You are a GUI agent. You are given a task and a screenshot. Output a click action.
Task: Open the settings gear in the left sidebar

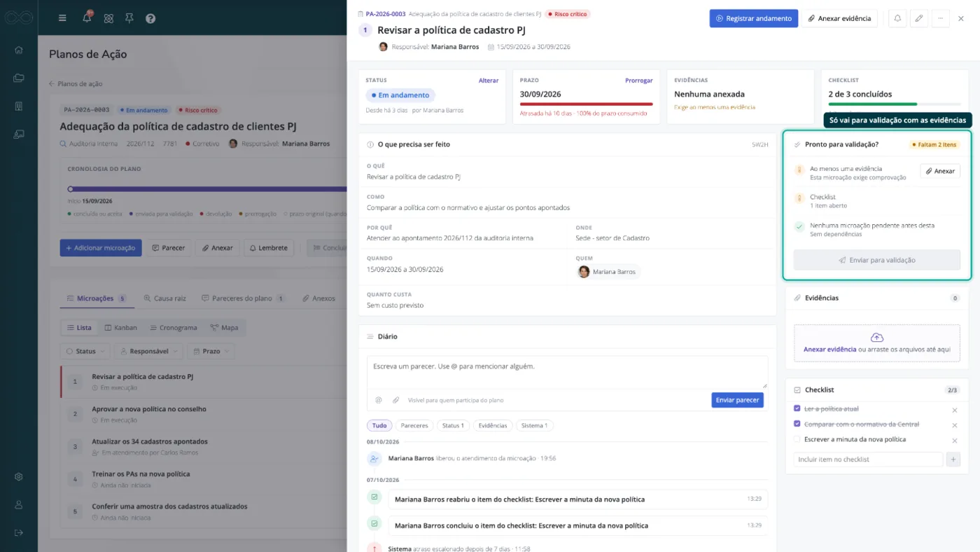[19, 476]
